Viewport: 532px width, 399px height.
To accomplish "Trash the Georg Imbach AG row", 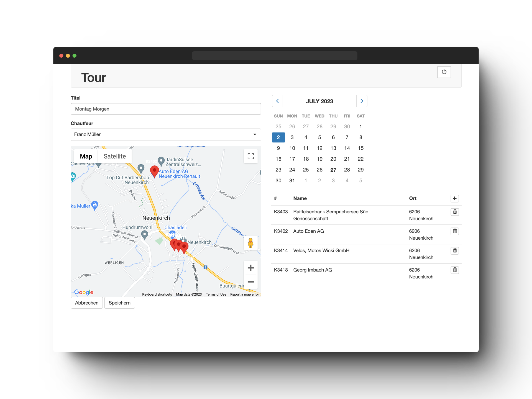I will coord(455,270).
